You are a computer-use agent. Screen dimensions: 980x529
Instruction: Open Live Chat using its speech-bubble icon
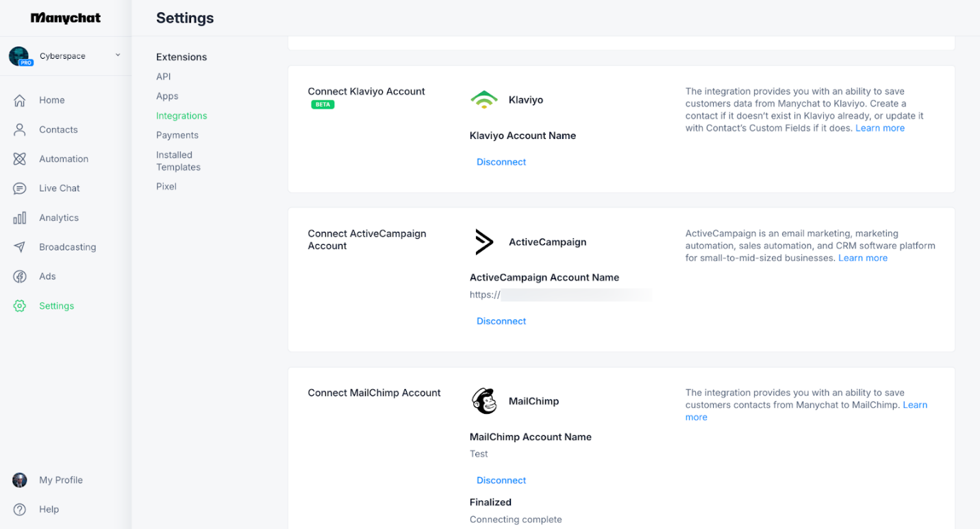click(20, 189)
